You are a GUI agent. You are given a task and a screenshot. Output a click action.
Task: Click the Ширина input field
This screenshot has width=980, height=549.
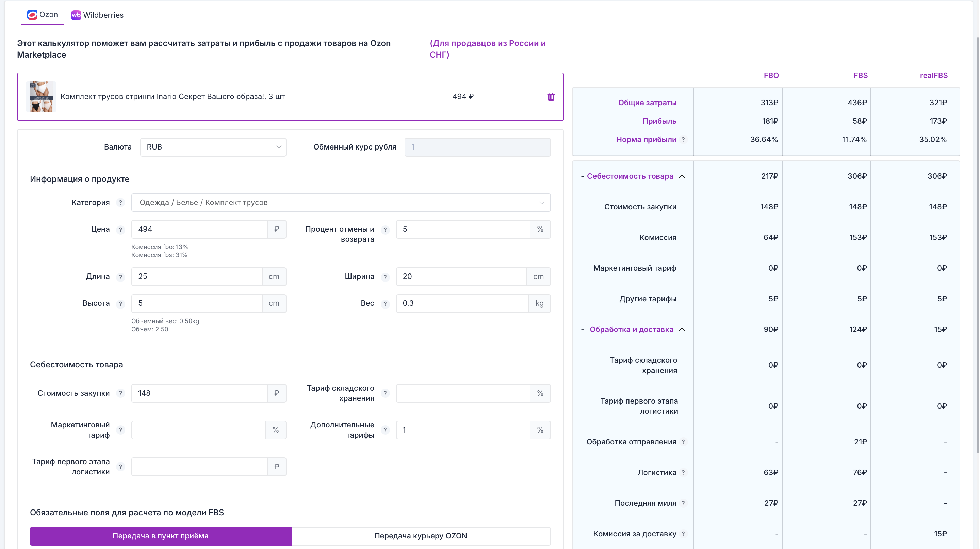coord(461,277)
